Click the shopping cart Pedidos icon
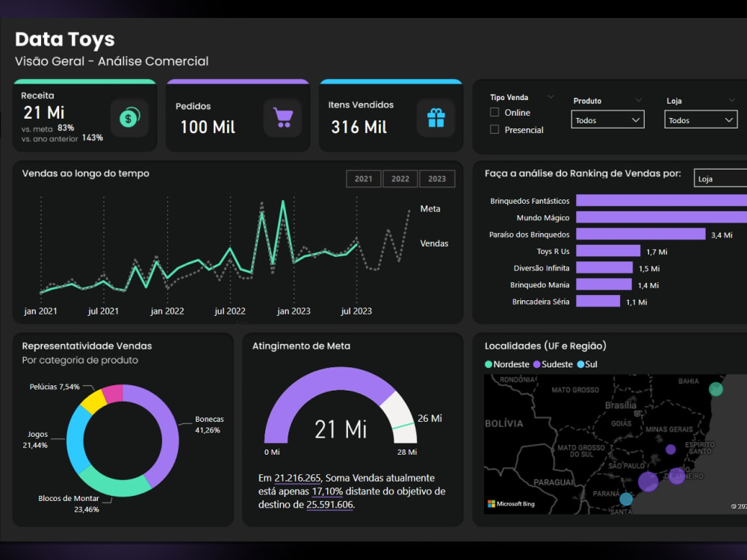747x560 pixels. [283, 118]
